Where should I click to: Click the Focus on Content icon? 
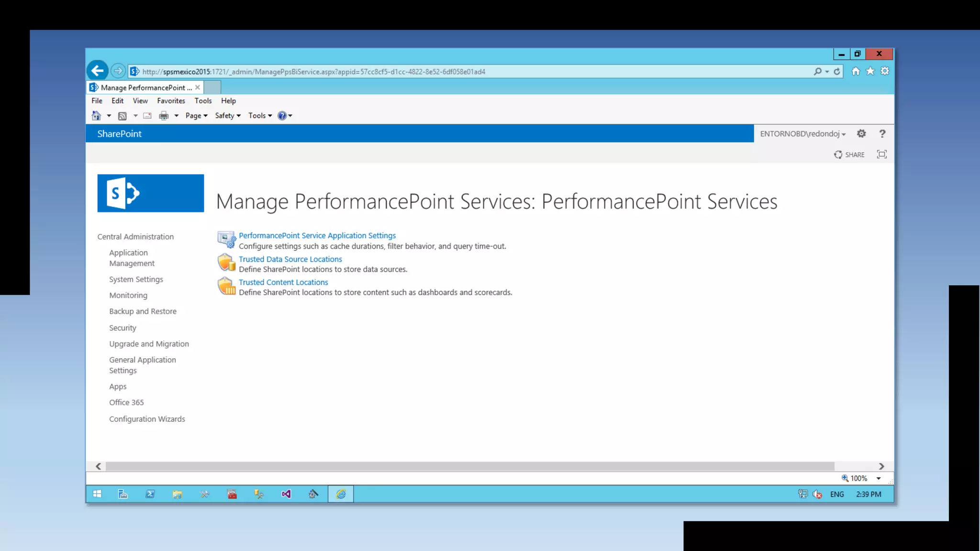(x=881, y=154)
